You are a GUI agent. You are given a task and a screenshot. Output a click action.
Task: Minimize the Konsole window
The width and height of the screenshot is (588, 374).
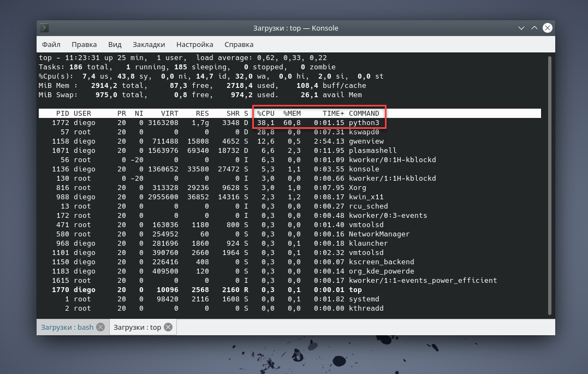(x=521, y=28)
